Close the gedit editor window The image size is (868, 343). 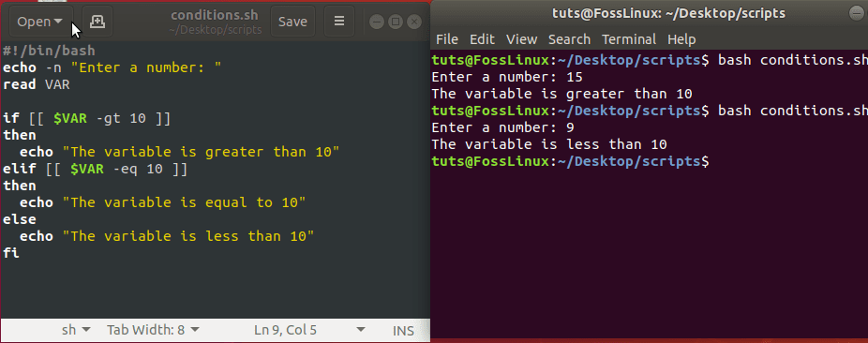point(414,22)
